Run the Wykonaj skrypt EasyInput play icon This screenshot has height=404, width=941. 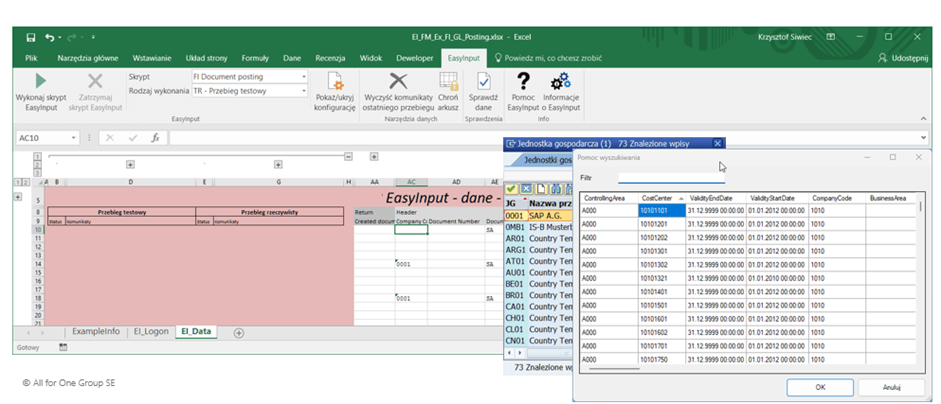[x=41, y=81]
